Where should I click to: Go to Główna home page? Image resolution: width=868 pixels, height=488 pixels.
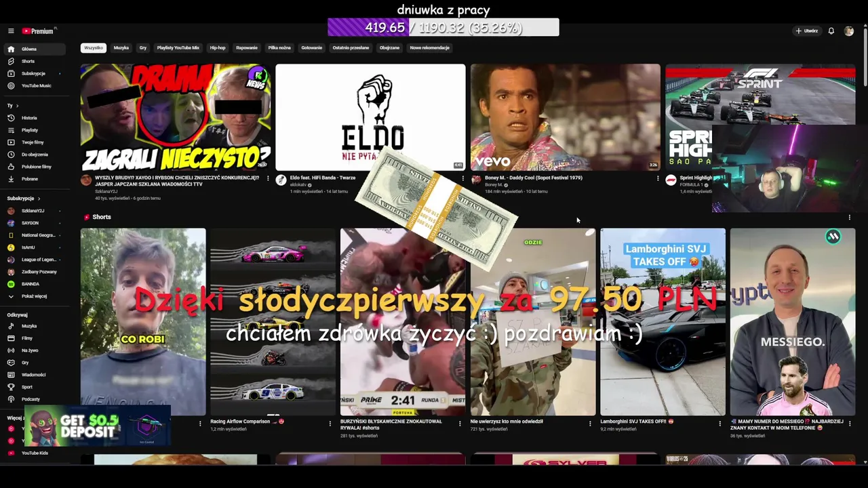pyautogui.click(x=36, y=49)
